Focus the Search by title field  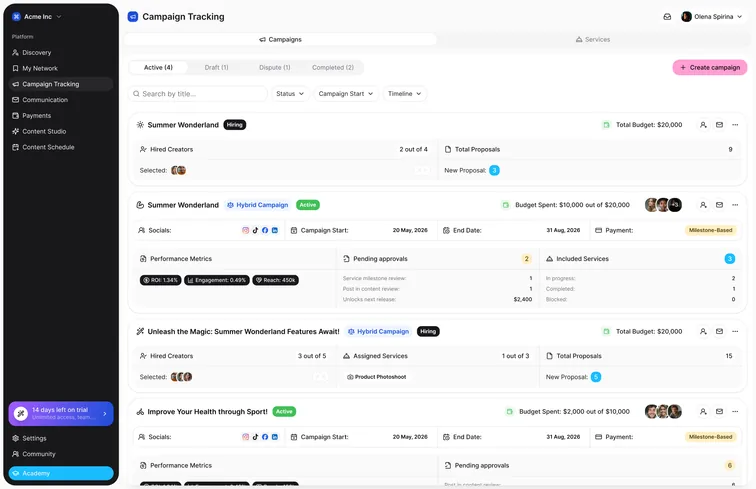198,94
